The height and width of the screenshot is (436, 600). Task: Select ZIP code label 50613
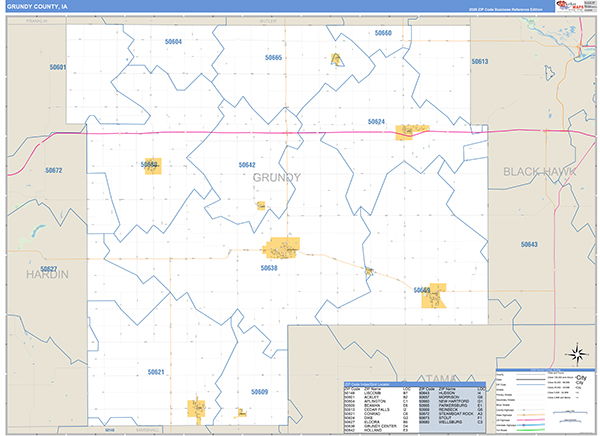pyautogui.click(x=480, y=61)
